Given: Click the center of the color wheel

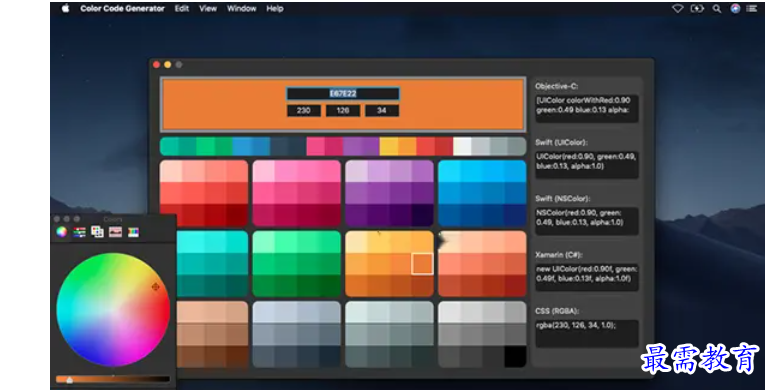Looking at the screenshot, I should click(113, 309).
